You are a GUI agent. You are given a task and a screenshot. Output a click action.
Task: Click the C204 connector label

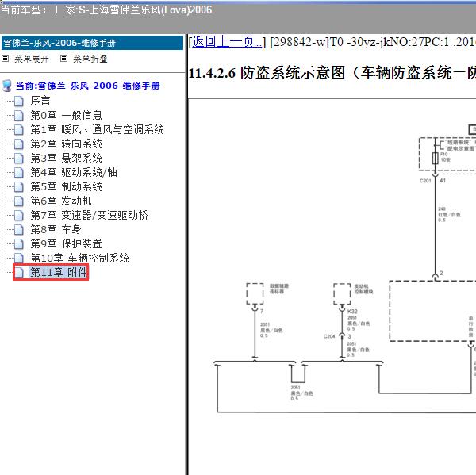(329, 336)
